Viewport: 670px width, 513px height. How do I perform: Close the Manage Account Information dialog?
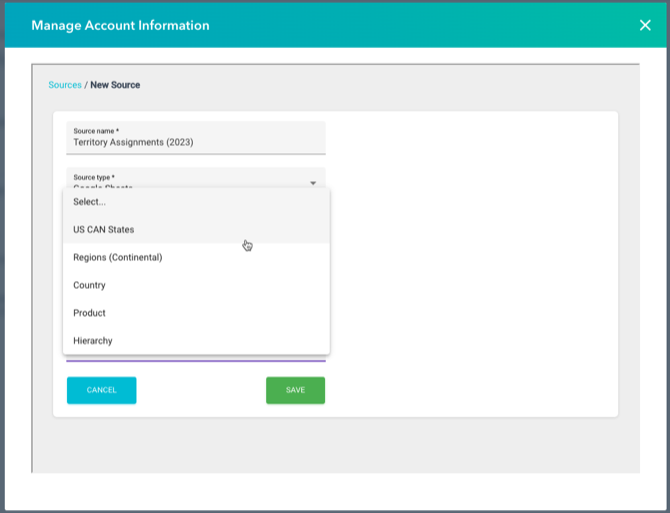(645, 26)
